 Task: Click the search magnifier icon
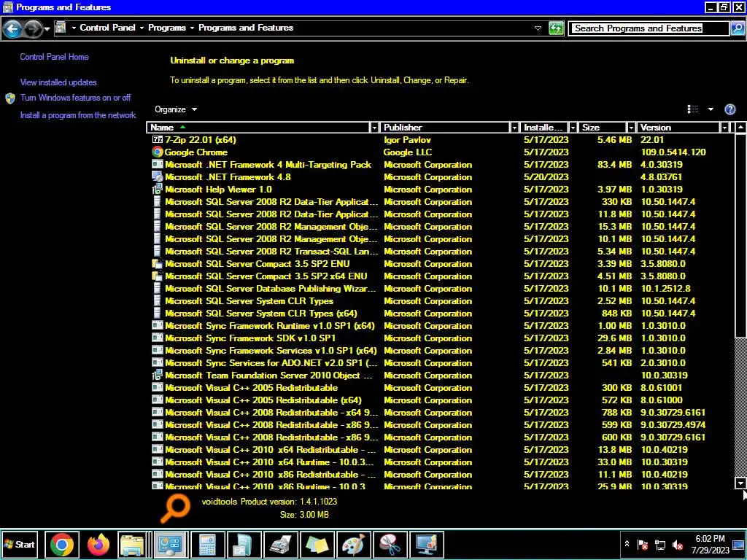[737, 28]
